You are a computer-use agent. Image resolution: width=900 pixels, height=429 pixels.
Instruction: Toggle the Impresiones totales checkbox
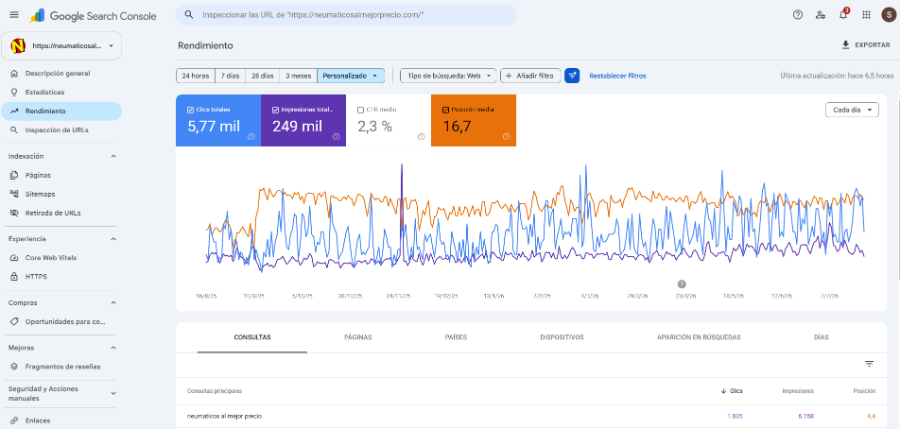coord(276,109)
